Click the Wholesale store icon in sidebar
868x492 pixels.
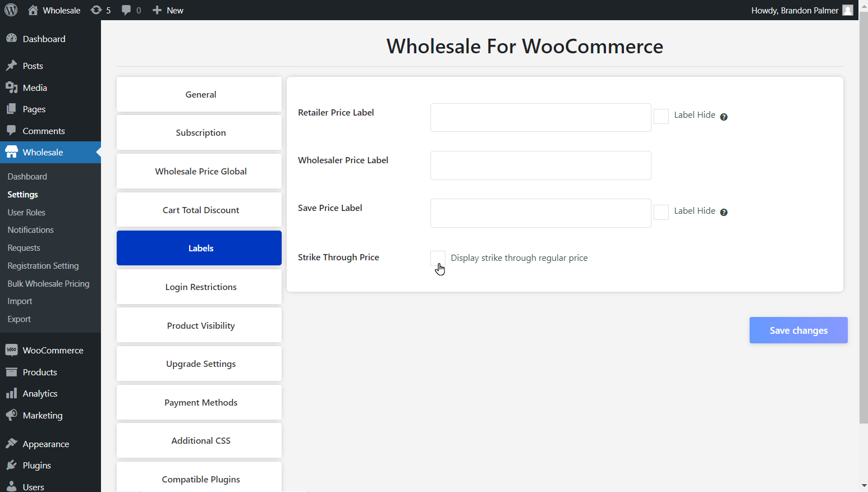pyautogui.click(x=11, y=152)
